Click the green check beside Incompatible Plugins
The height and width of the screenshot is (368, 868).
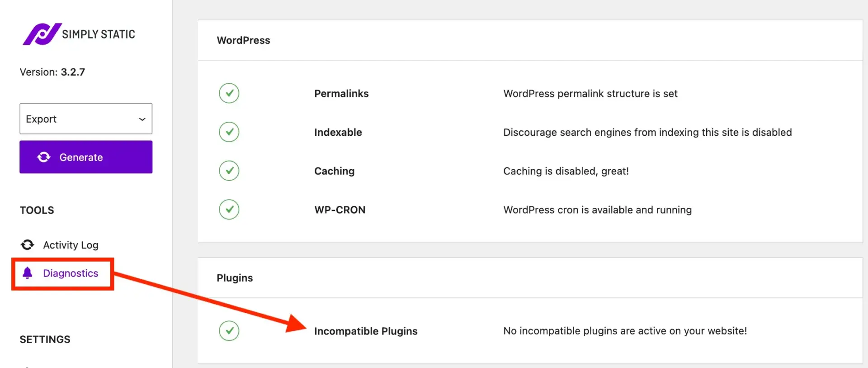pos(229,331)
